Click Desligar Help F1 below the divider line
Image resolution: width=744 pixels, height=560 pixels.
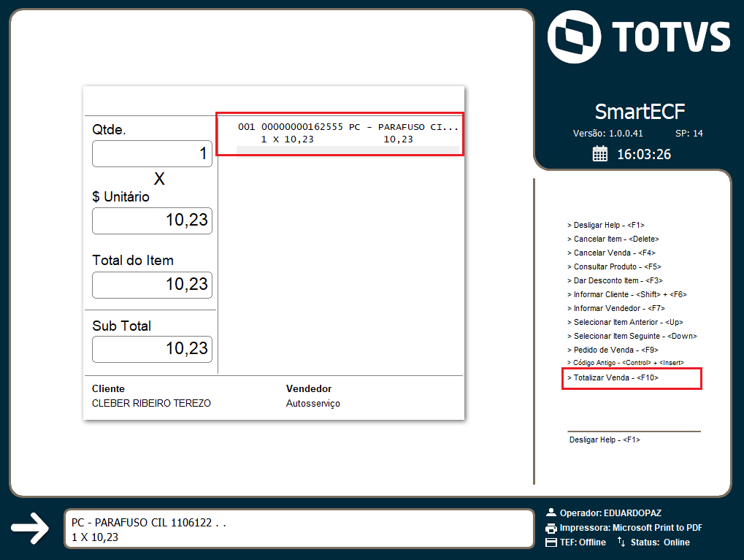(605, 440)
